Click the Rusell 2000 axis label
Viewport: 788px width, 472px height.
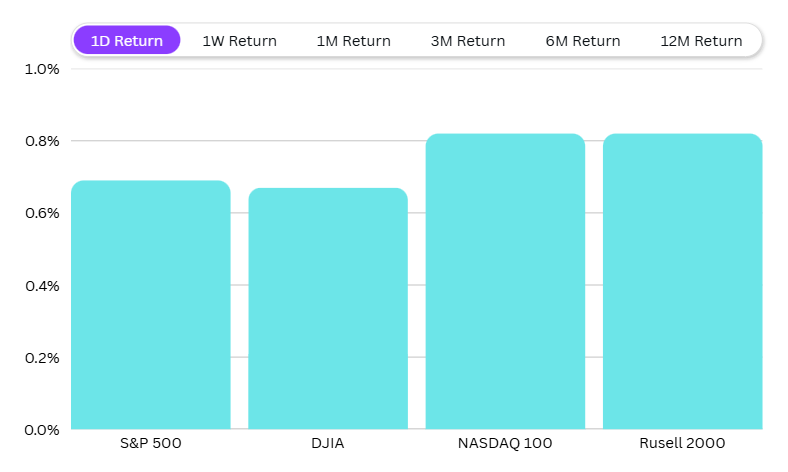[x=682, y=443]
